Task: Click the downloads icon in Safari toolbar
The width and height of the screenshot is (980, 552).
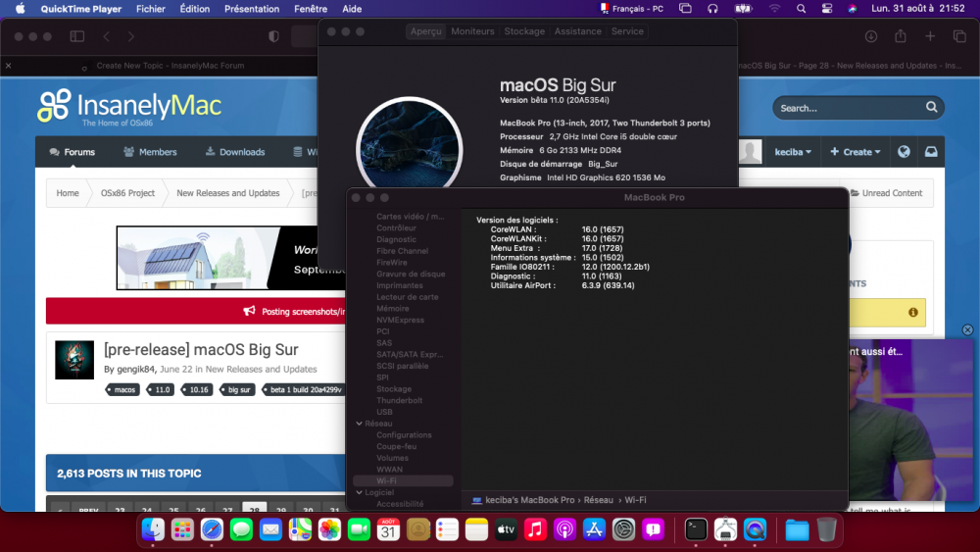Action: click(x=870, y=36)
